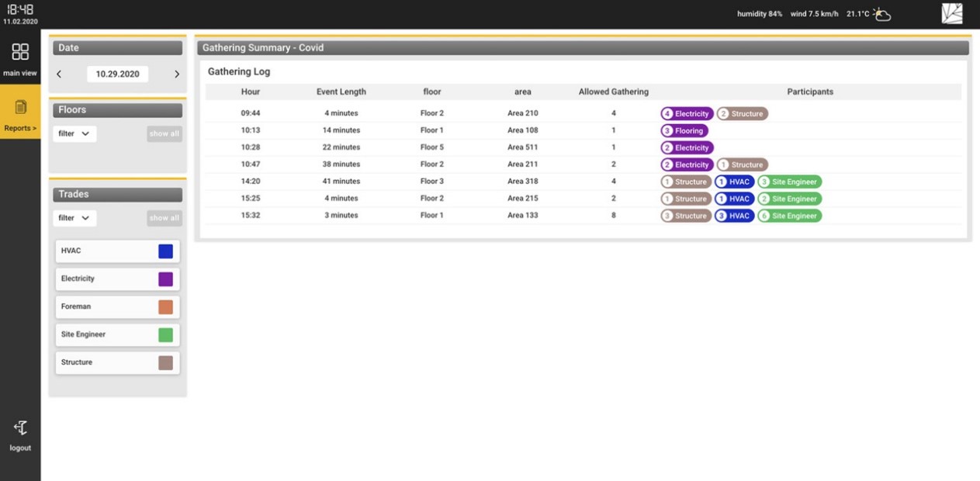Image resolution: width=980 pixels, height=481 pixels.
Task: Sort by the Event Length column header
Action: (x=341, y=92)
